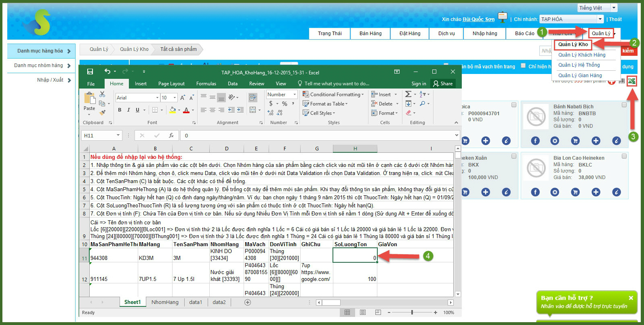Open the Conditional Formatting dropdown
This screenshot has width=644, height=325.
pos(333,94)
